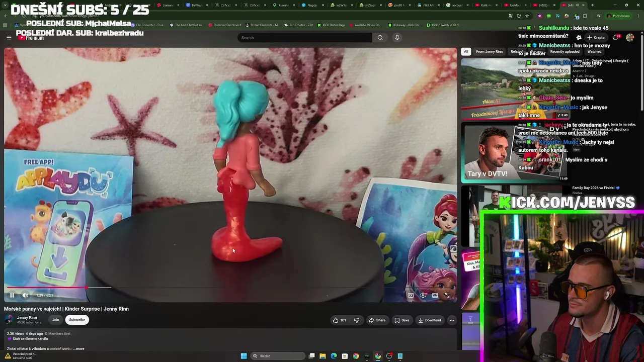The width and height of the screenshot is (644, 362).
Task: Like the video with 101 likes
Action: click(340, 320)
